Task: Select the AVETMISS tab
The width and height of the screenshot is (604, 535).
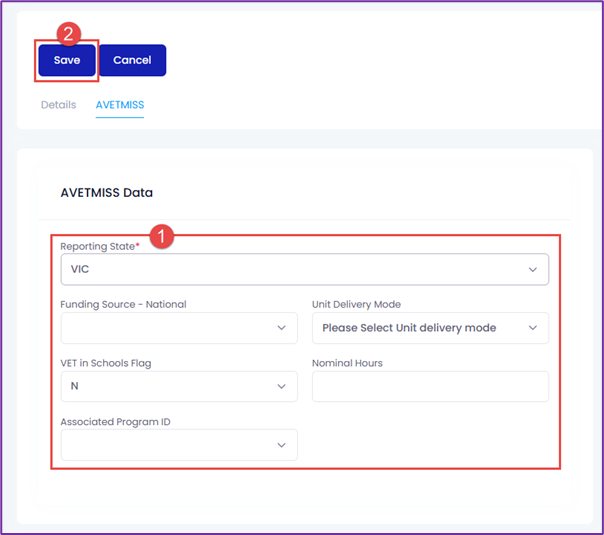Action: click(x=120, y=105)
